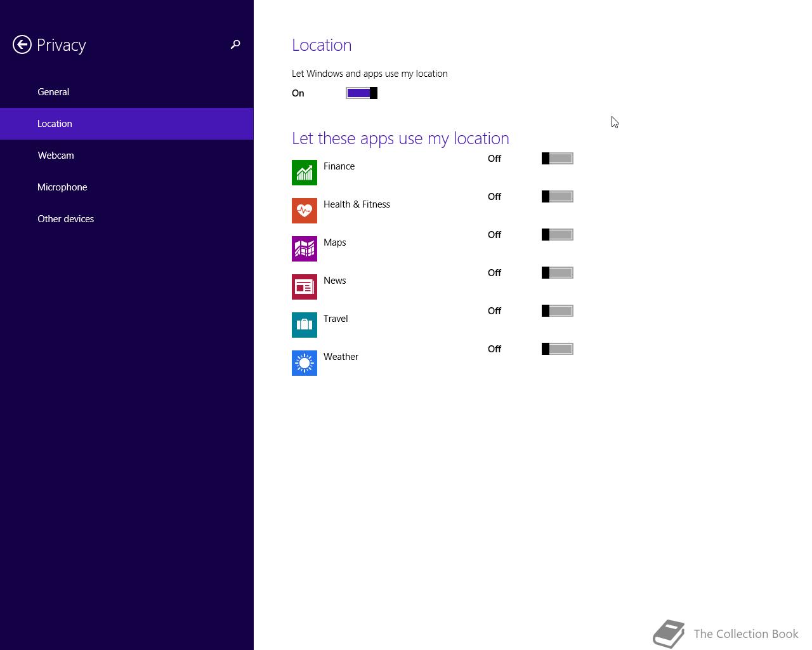
Task: Click the Travel suitcase icon
Action: pos(304,325)
